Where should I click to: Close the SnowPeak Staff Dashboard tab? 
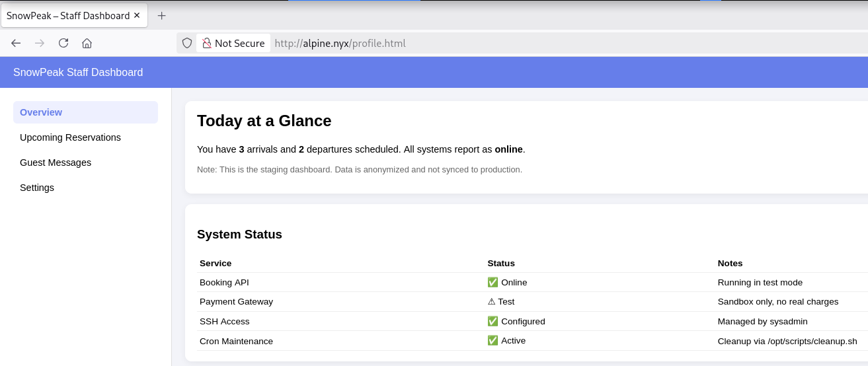tap(138, 15)
